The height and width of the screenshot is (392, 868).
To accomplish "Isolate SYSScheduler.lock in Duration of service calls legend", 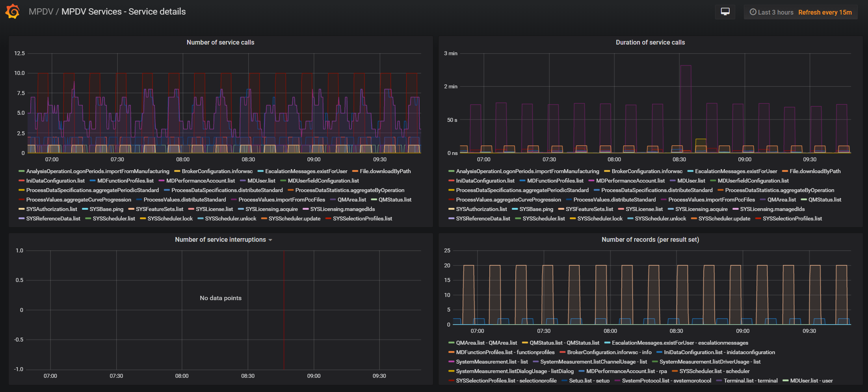I will (x=600, y=218).
